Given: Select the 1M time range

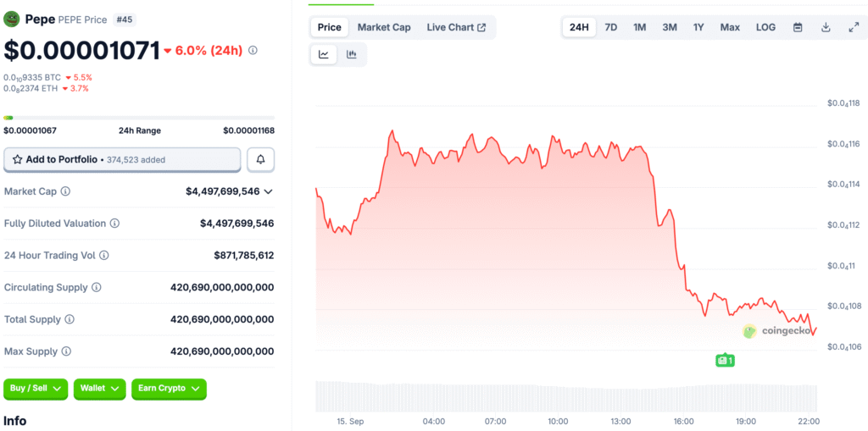Looking at the screenshot, I should [x=640, y=27].
